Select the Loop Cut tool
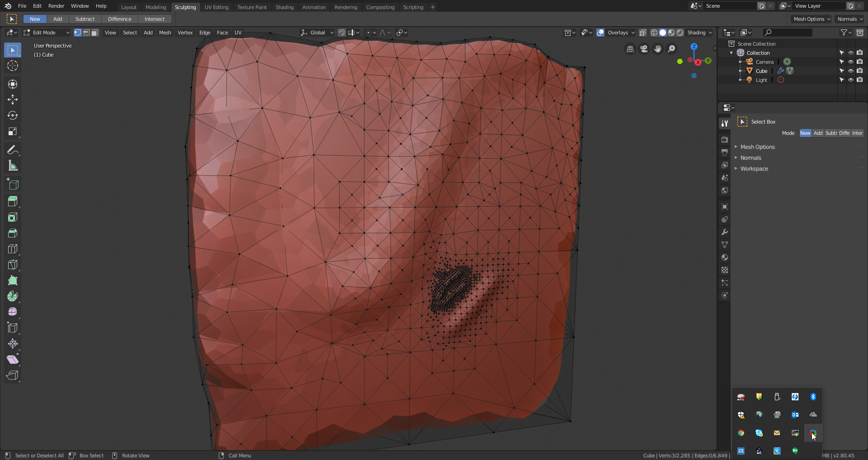This screenshot has height=460, width=868. [x=13, y=249]
